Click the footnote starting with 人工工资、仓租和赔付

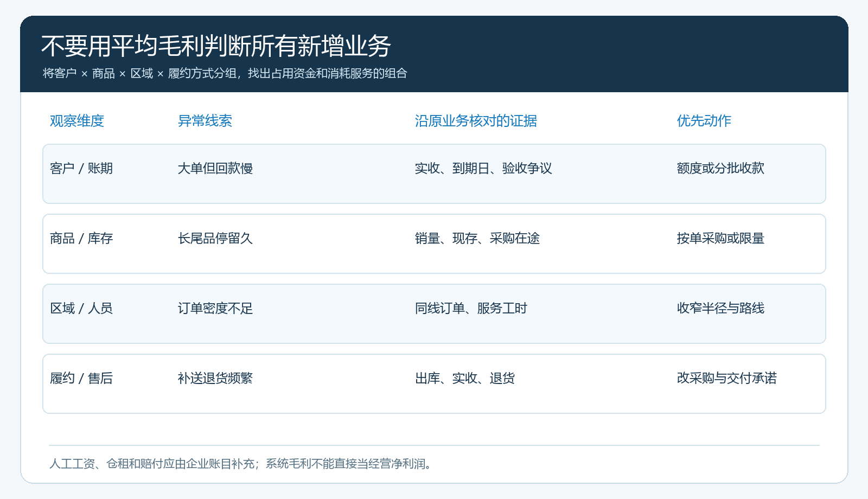(240, 464)
